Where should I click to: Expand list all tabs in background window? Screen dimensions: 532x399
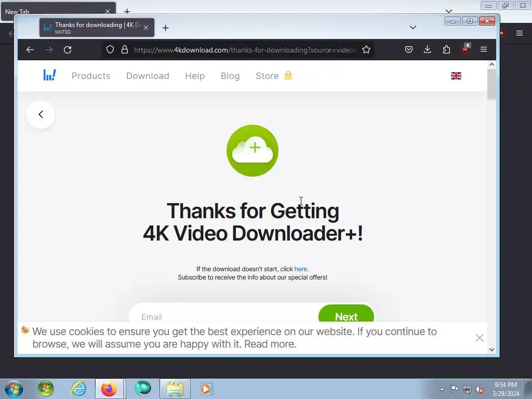pyautogui.click(x=449, y=10)
